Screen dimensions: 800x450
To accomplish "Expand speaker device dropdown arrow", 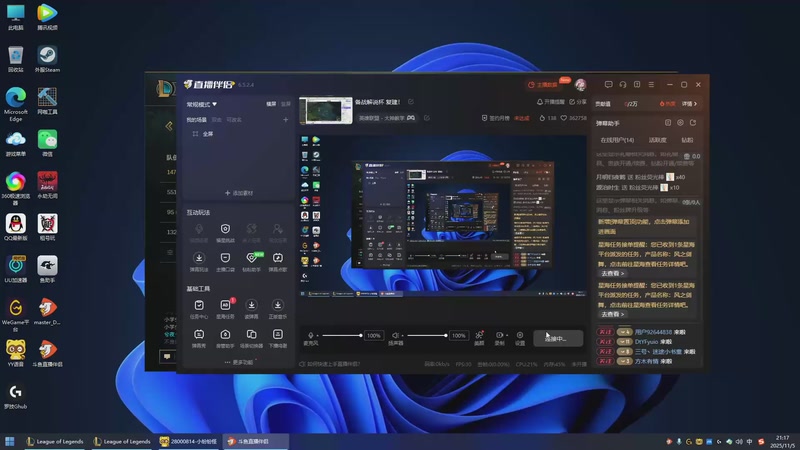I will coord(403,335).
